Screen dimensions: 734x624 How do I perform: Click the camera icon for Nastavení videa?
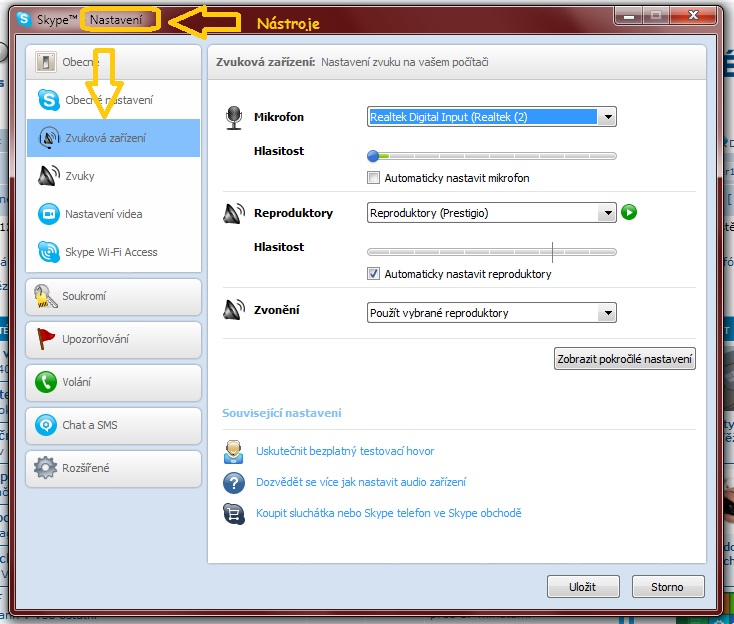tap(49, 214)
